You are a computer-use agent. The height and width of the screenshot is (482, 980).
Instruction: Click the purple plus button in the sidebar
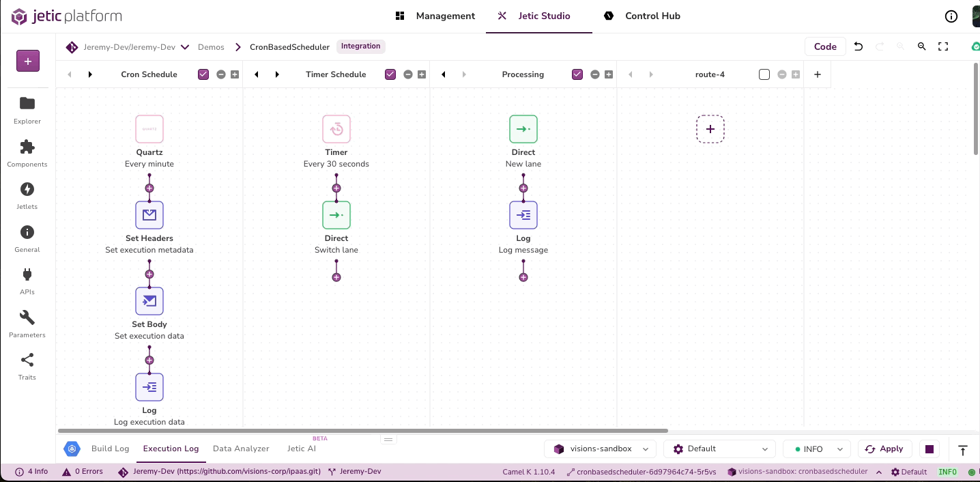[28, 61]
